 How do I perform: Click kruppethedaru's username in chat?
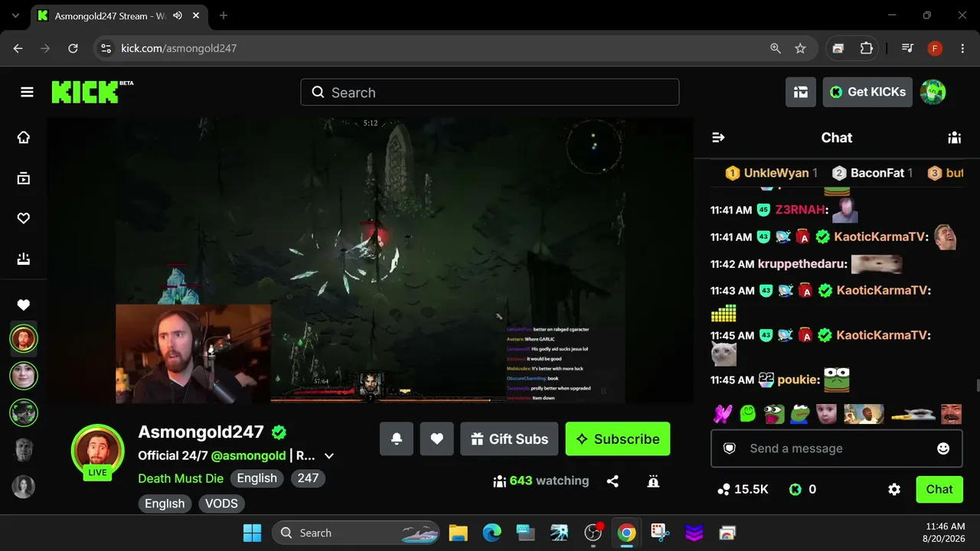(x=802, y=264)
